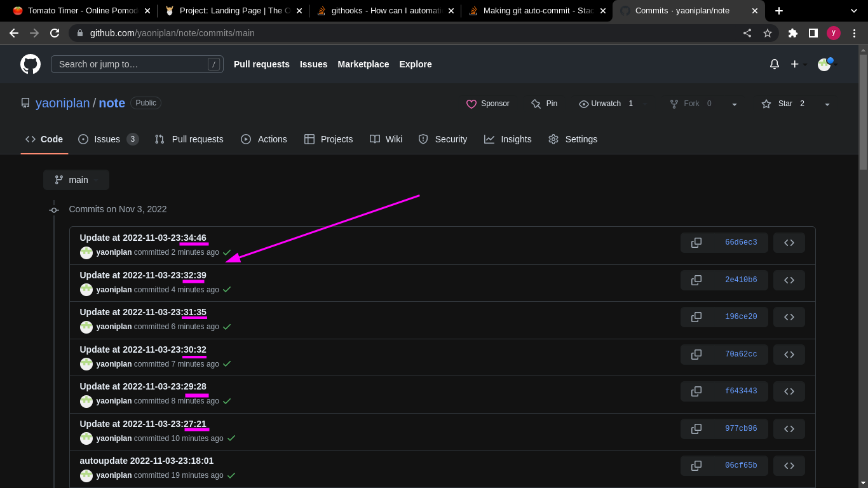Browse repository at commit 06cf65b
This screenshot has width=868, height=488.
[x=789, y=466]
